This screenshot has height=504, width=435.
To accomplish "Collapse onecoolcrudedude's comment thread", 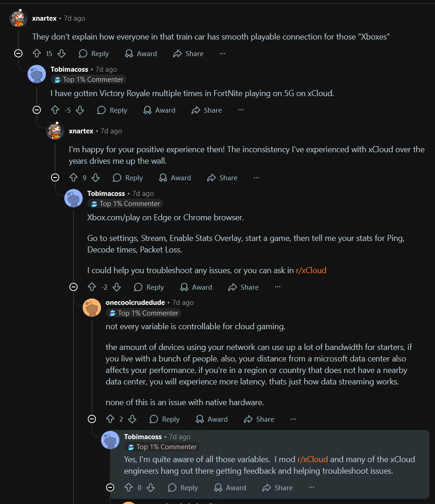I will pyautogui.click(x=92, y=419).
